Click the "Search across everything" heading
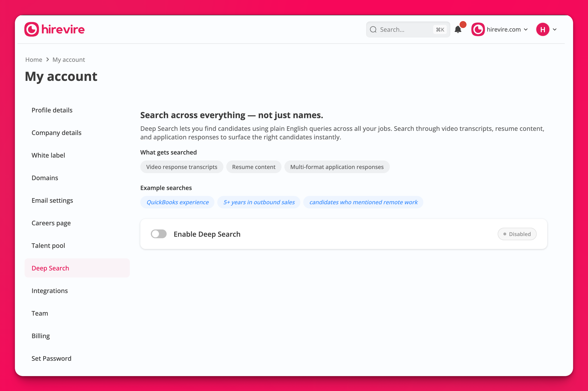Image resolution: width=588 pixels, height=391 pixels. pyautogui.click(x=232, y=115)
